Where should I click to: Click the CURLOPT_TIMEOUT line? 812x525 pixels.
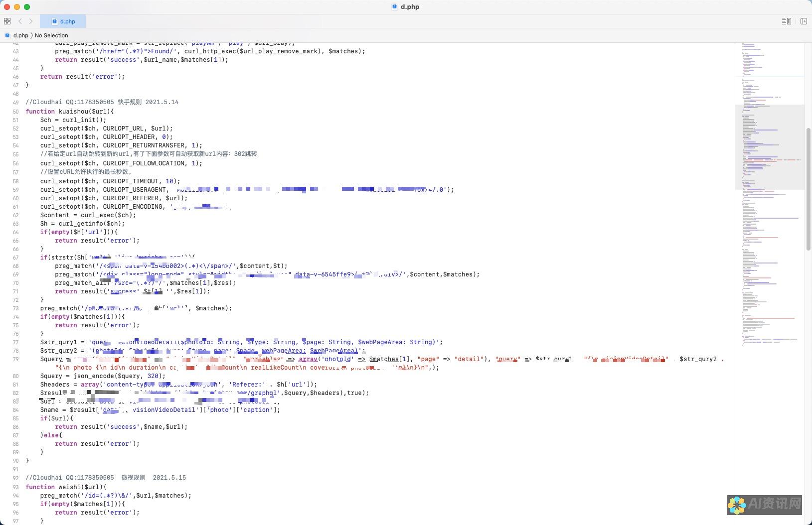110,181
